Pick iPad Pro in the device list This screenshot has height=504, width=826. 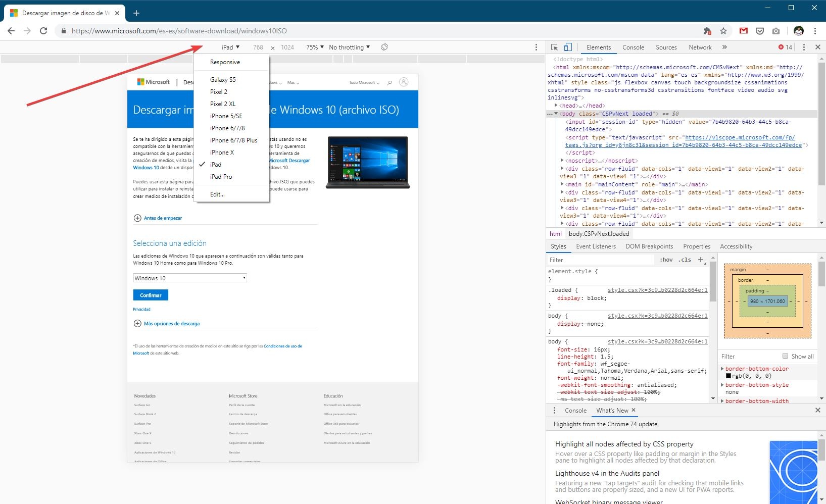click(231, 176)
